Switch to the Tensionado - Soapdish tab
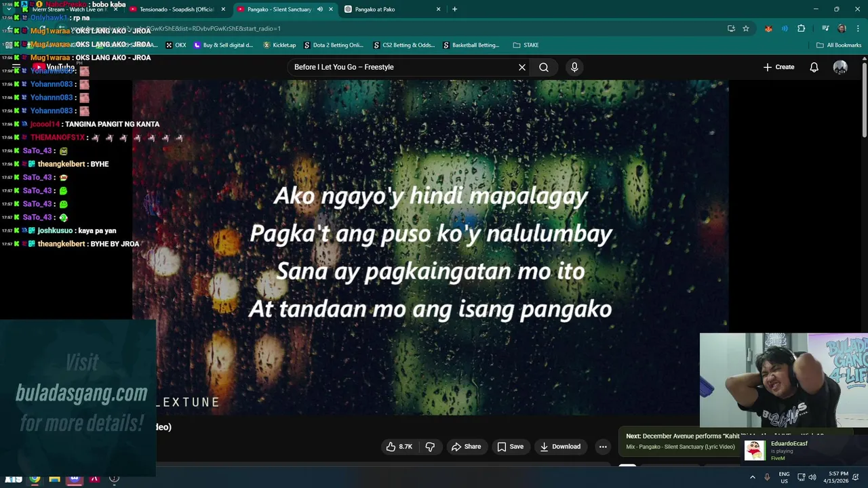 (176, 9)
